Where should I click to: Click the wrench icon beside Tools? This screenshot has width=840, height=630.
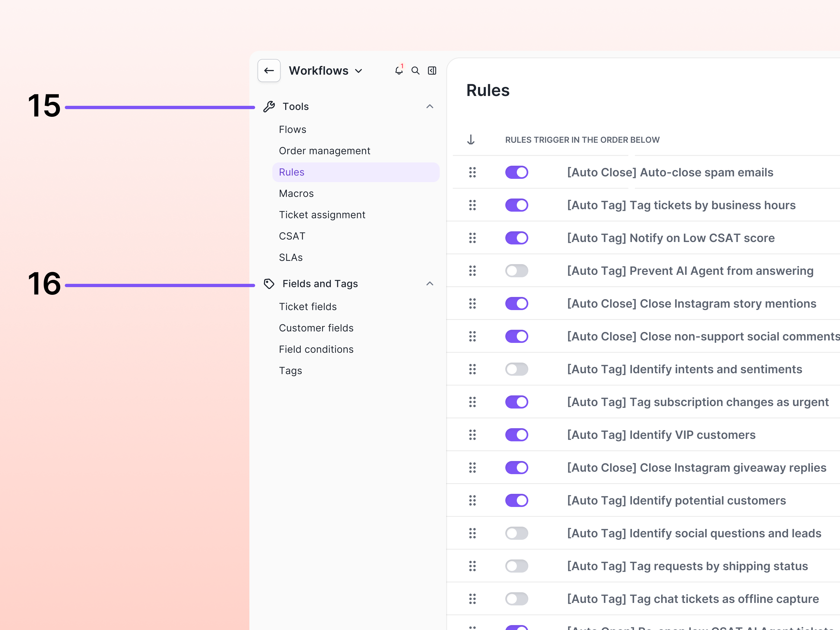tap(269, 106)
